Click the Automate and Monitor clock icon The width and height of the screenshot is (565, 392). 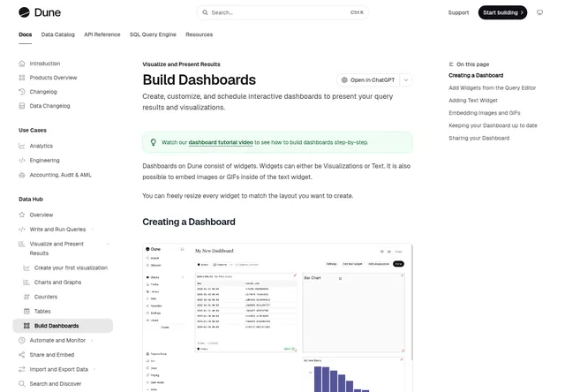(22, 340)
